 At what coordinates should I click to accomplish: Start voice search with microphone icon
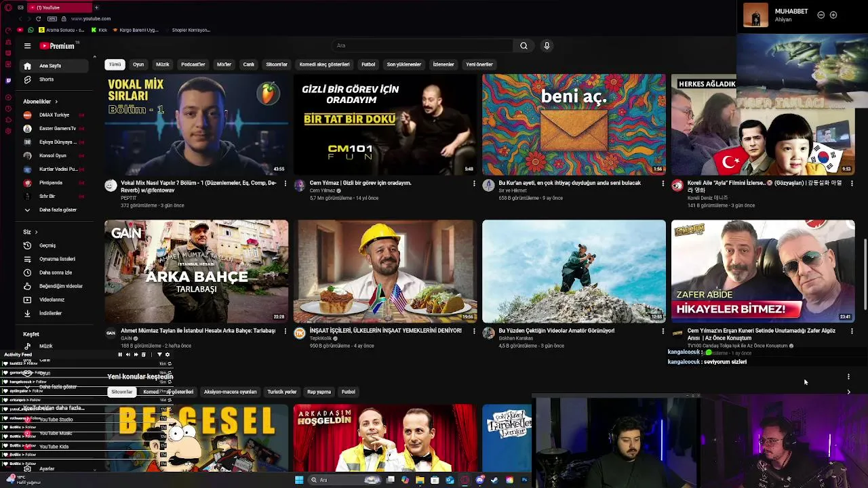point(547,45)
